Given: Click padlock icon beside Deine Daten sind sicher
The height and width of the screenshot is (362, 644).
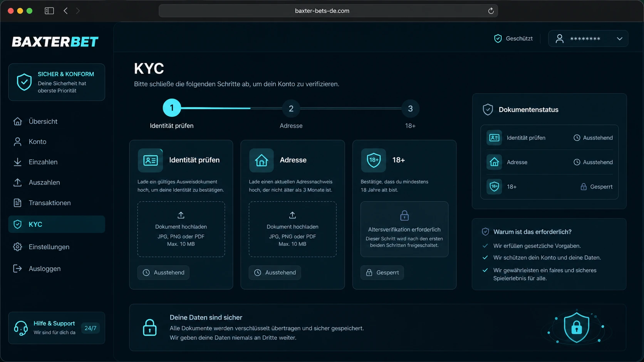Looking at the screenshot, I should [x=150, y=328].
